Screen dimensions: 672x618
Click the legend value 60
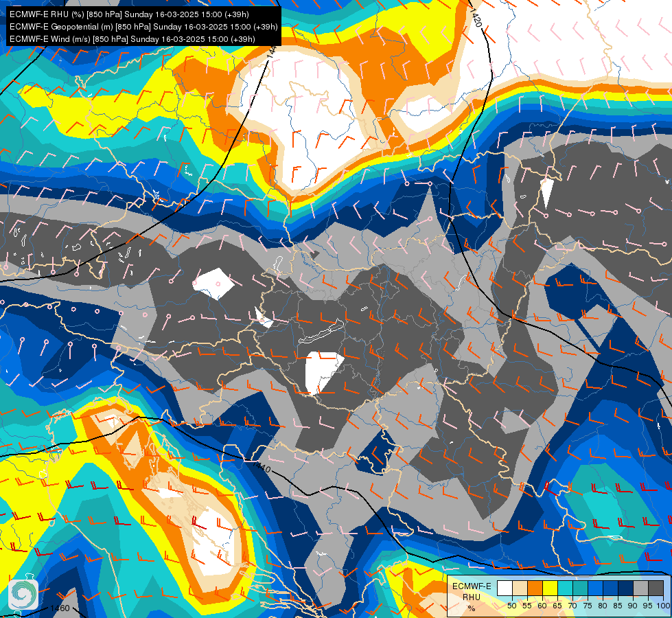pyautogui.click(x=542, y=606)
